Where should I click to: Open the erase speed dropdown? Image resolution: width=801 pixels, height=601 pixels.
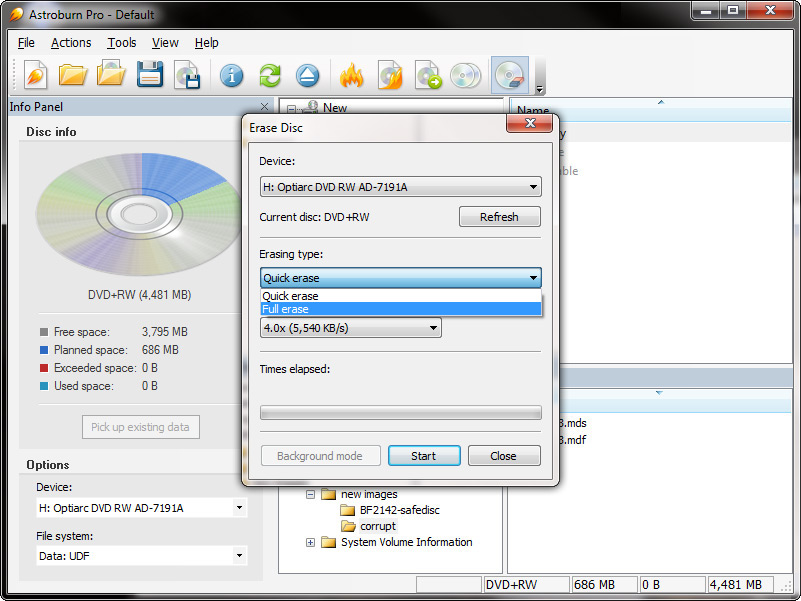click(x=350, y=327)
